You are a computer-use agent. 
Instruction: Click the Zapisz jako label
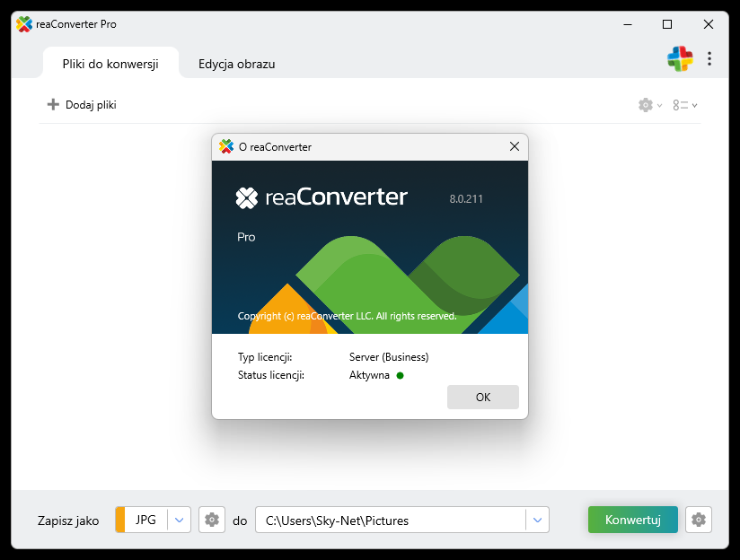coord(68,521)
